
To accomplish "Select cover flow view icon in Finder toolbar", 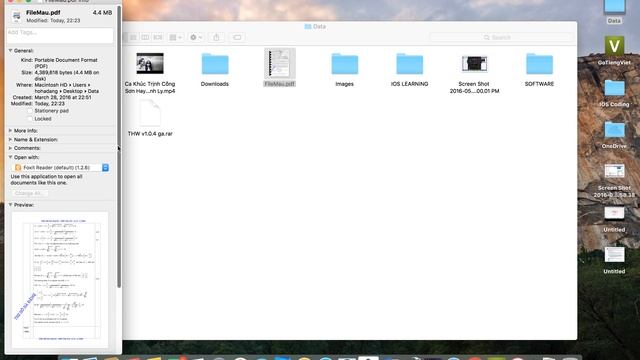I will point(158,37).
